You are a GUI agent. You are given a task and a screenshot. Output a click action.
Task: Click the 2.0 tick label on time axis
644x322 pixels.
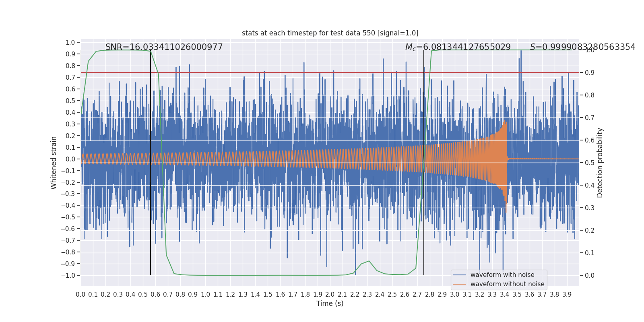click(330, 294)
